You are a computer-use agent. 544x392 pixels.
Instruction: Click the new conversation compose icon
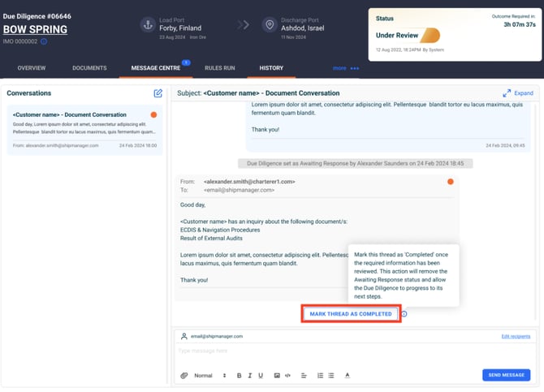[x=158, y=93]
